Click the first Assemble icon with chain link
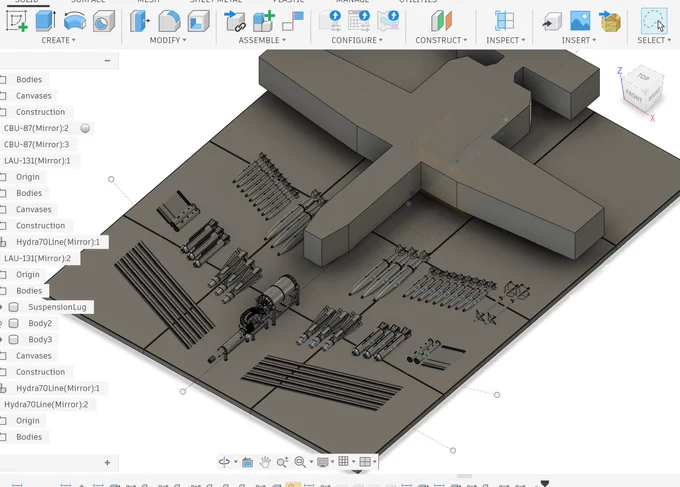 pyautogui.click(x=235, y=21)
